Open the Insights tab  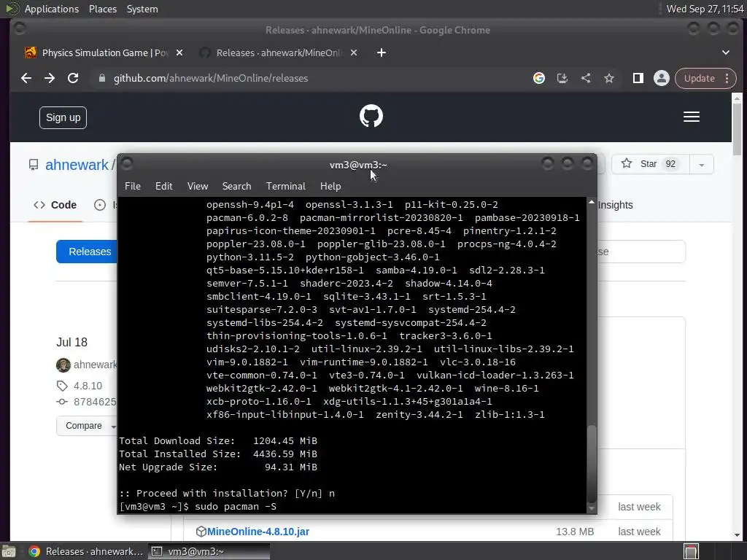click(x=615, y=205)
